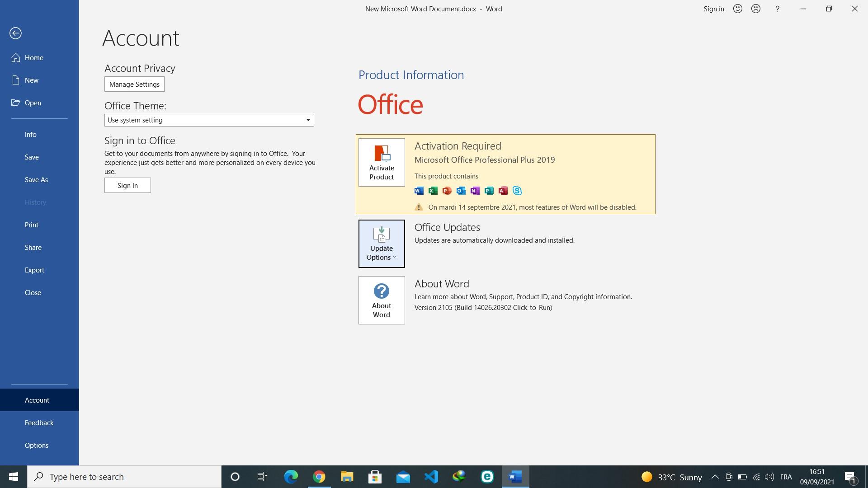This screenshot has height=488, width=868.
Task: Open Microsoft Edge from the taskbar
Action: coord(291,477)
